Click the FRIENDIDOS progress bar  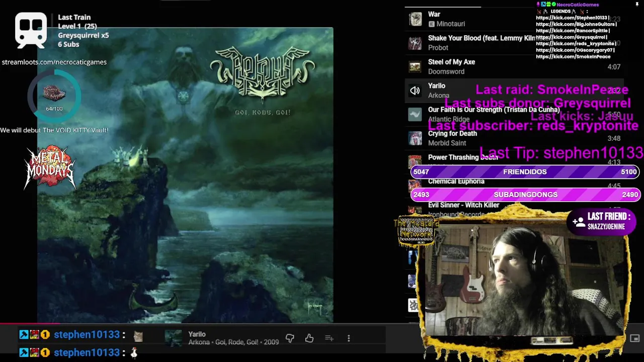(x=525, y=172)
